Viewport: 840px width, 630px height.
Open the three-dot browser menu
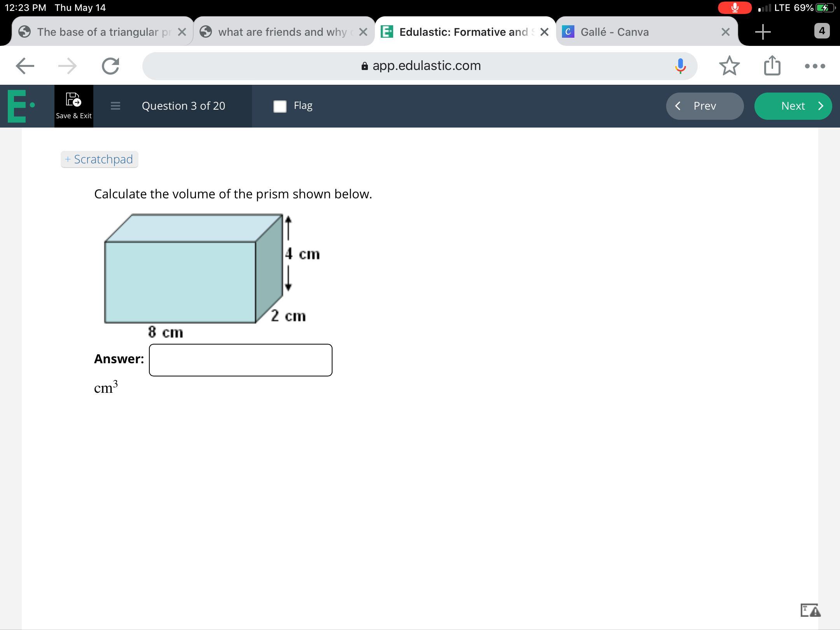pyautogui.click(x=815, y=66)
